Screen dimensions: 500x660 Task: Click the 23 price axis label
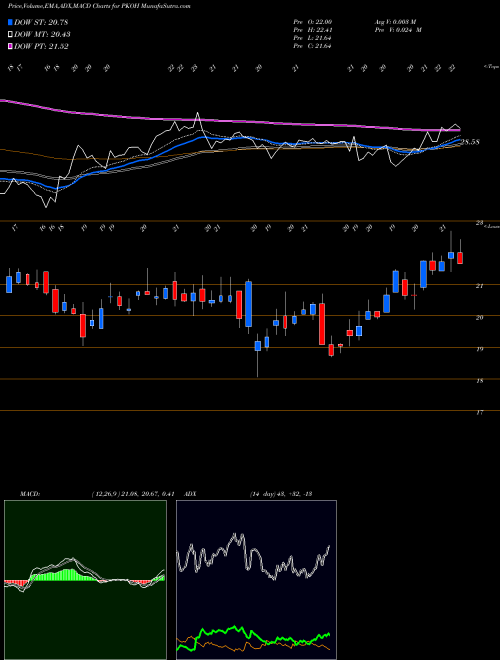pyautogui.click(x=479, y=223)
